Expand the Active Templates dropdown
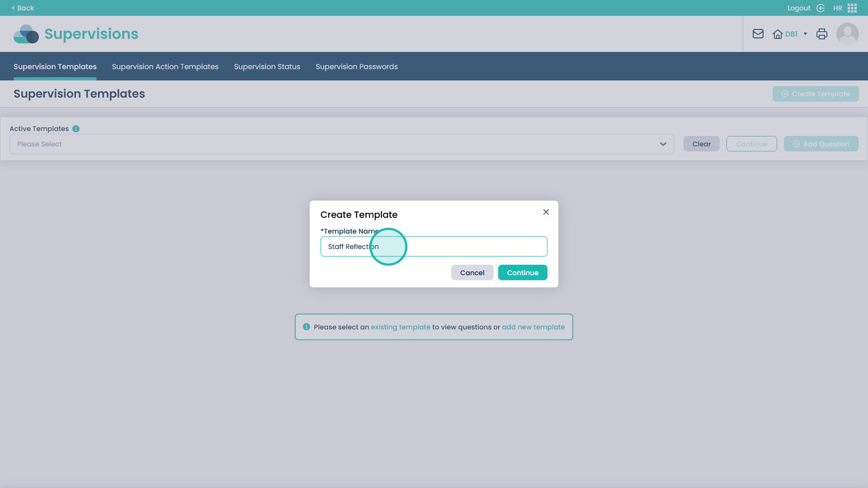This screenshot has width=868, height=488. 662,144
